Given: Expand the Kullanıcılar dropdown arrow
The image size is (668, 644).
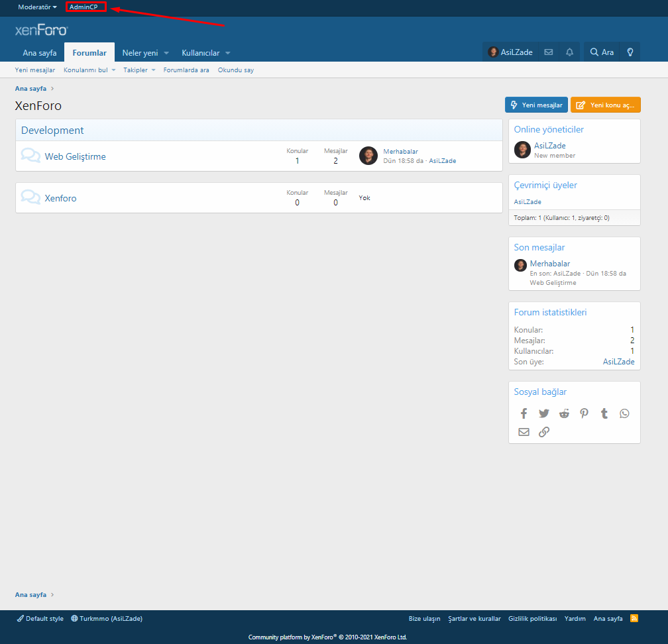Looking at the screenshot, I should click(x=228, y=53).
